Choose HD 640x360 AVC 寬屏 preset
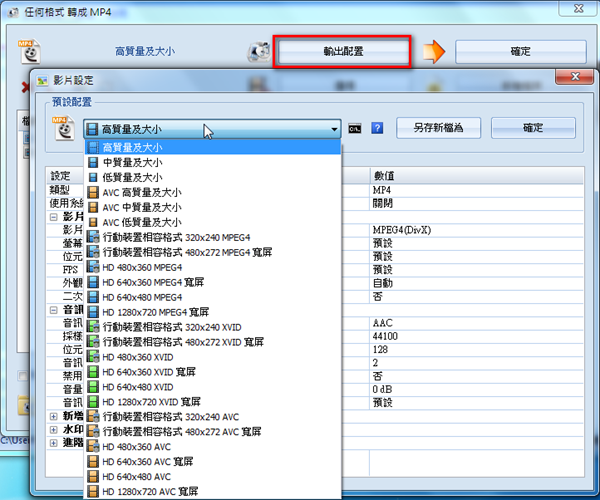Viewport: 600px width, 500px height. [212, 461]
